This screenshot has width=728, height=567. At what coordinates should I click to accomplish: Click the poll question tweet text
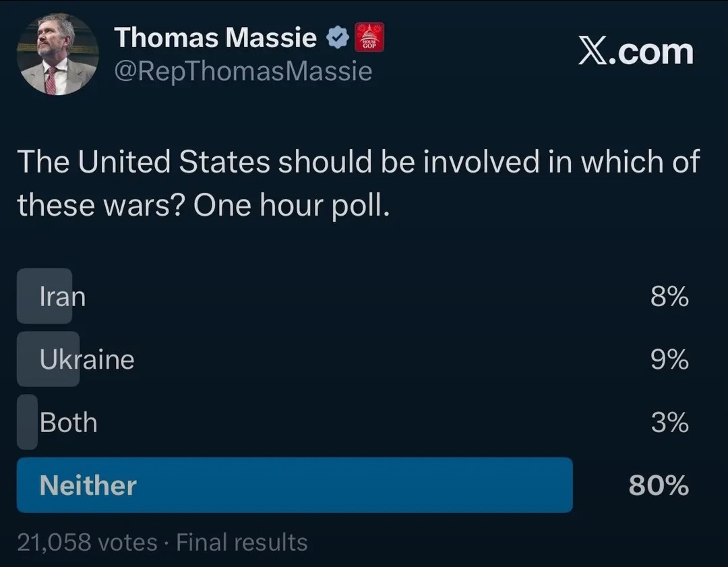(358, 183)
